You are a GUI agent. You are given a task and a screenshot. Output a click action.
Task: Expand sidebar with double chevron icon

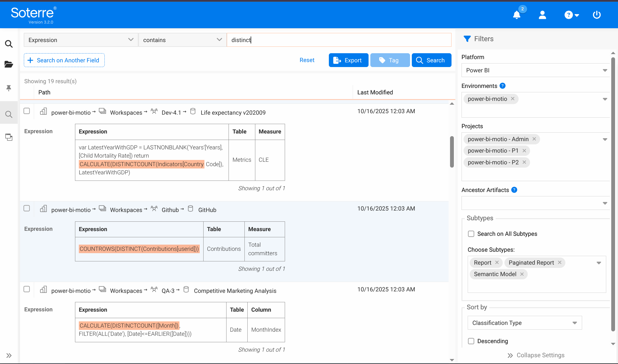(x=9, y=355)
